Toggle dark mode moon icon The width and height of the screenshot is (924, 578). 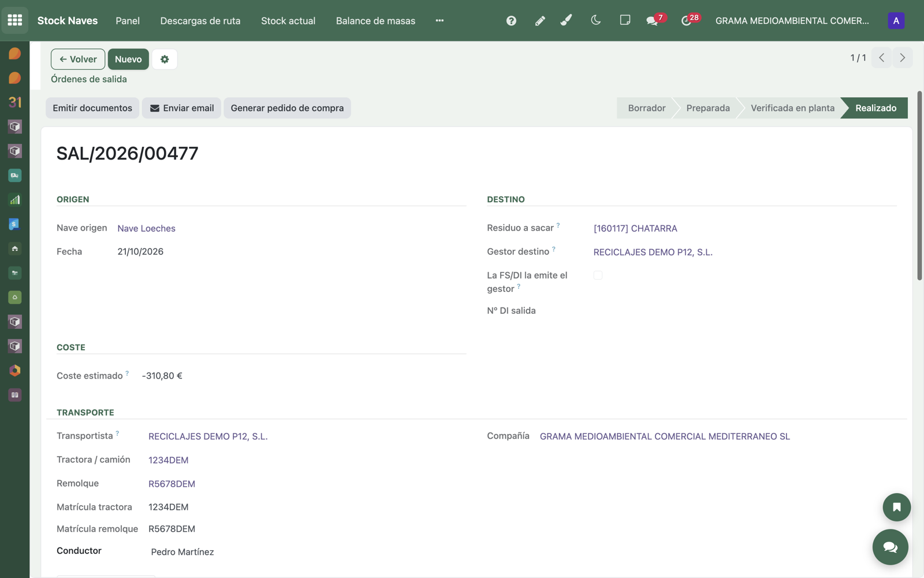(x=596, y=20)
